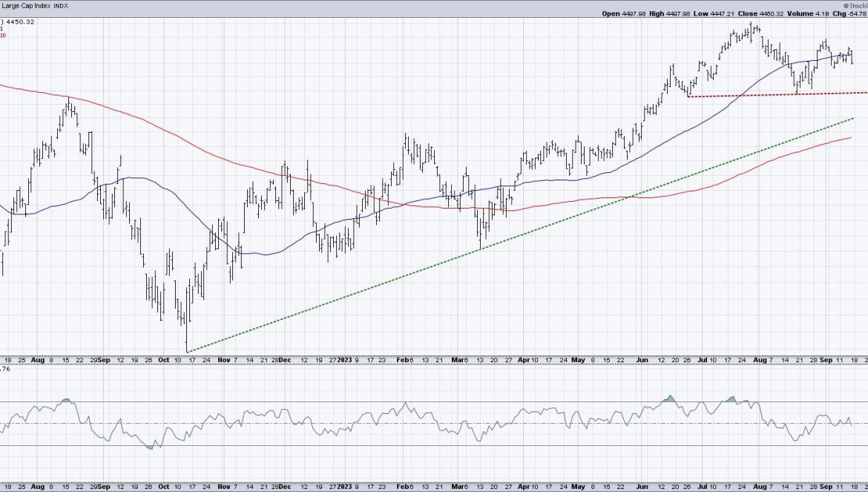Select the Volume 4.1B reading
Image resolution: width=868 pixels, height=492 pixels.
pyautogui.click(x=808, y=14)
